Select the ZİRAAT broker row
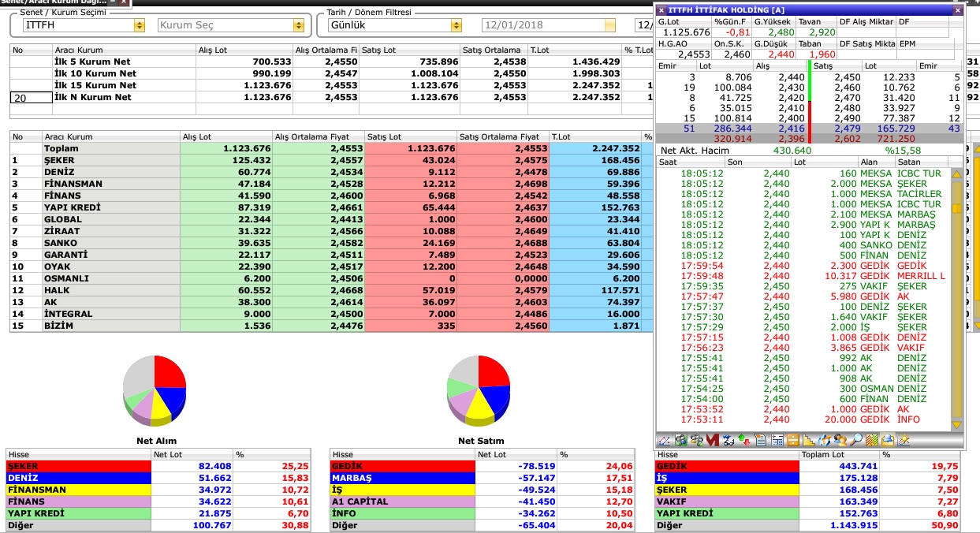This screenshot has width=980, height=533. tap(331, 231)
